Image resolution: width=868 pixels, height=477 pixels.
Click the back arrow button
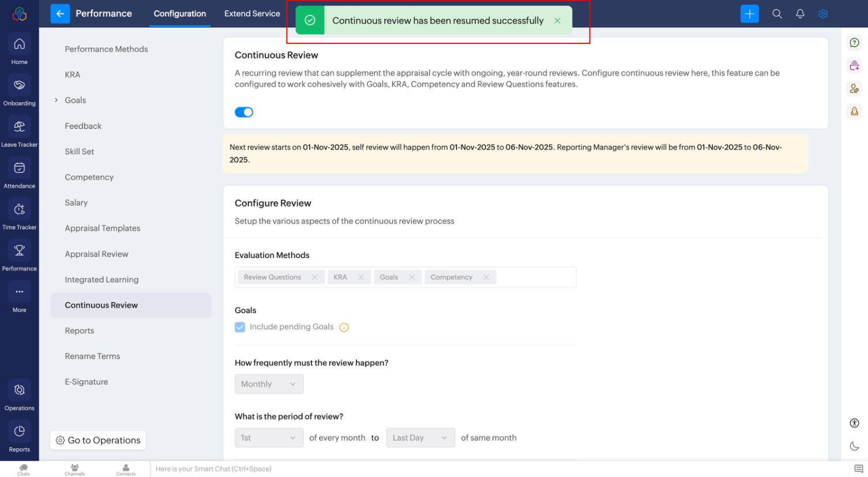[60, 14]
